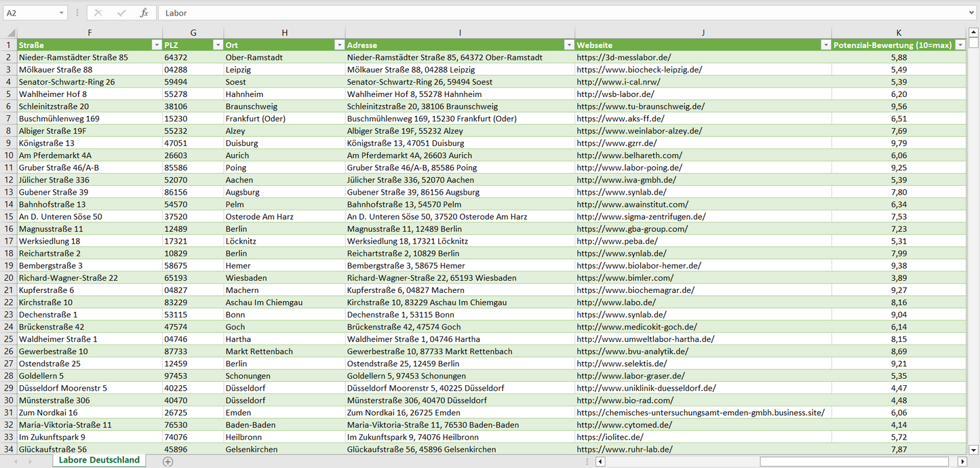Click the Cancel X icon in formula bar
Viewport: 980px width, 468px height.
(98, 13)
